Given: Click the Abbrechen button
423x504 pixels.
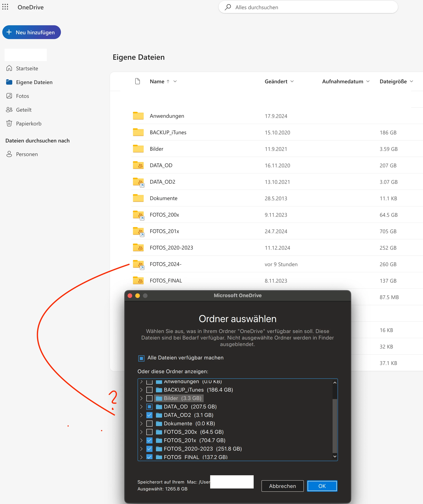Looking at the screenshot, I should (x=282, y=486).
